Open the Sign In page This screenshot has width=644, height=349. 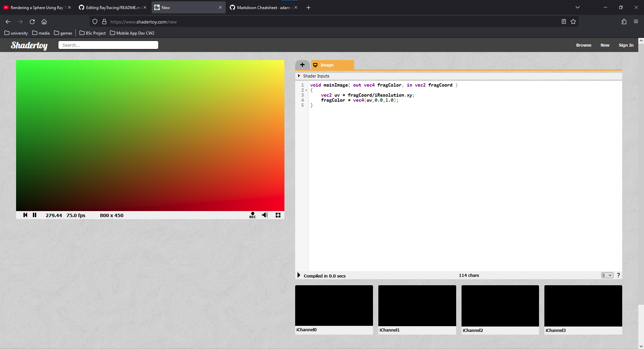pyautogui.click(x=626, y=45)
